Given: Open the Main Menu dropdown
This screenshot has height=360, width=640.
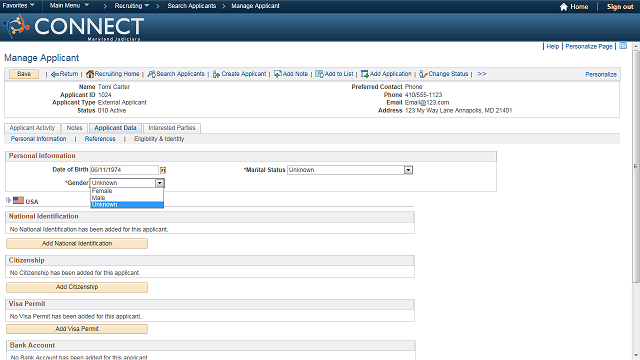Looking at the screenshot, I should click(x=69, y=5).
